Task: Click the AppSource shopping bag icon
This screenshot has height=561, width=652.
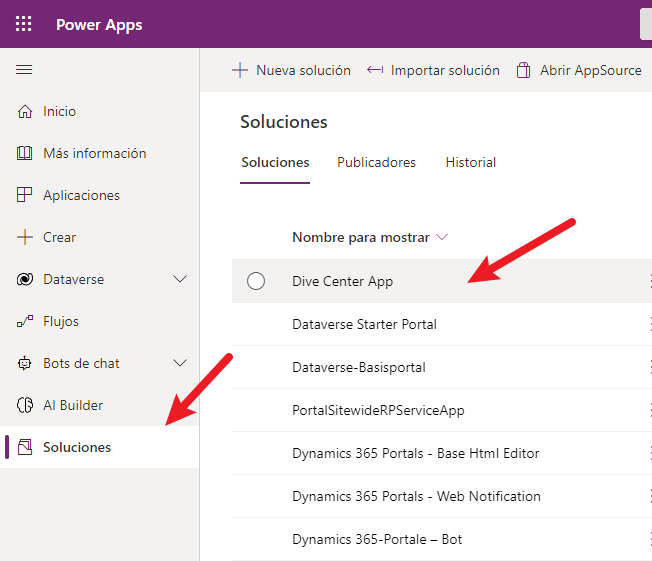Action: click(523, 70)
